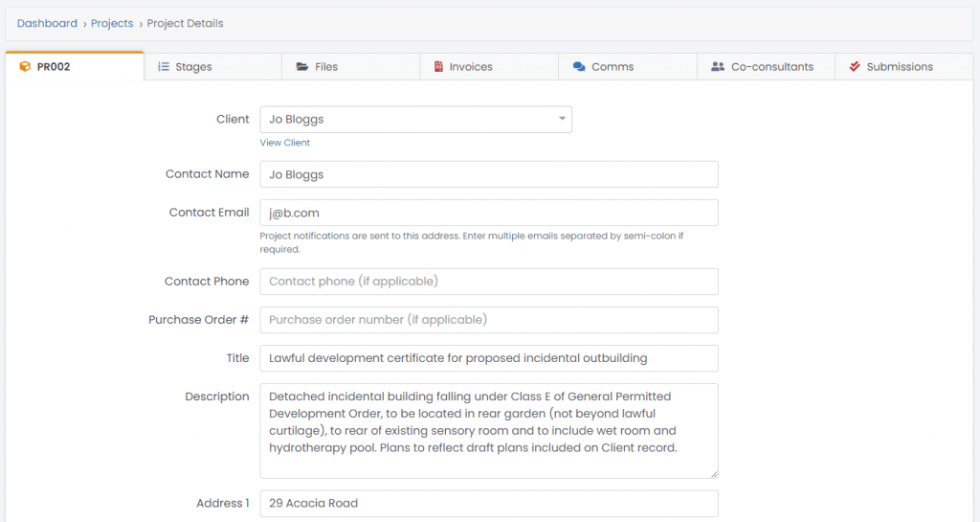
Task: Click the Project Details breadcrumb text
Action: [x=185, y=23]
